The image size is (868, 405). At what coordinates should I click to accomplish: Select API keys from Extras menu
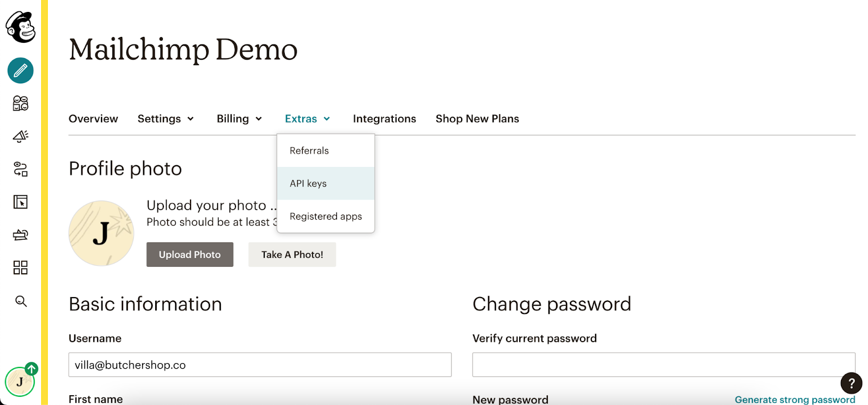(x=325, y=183)
